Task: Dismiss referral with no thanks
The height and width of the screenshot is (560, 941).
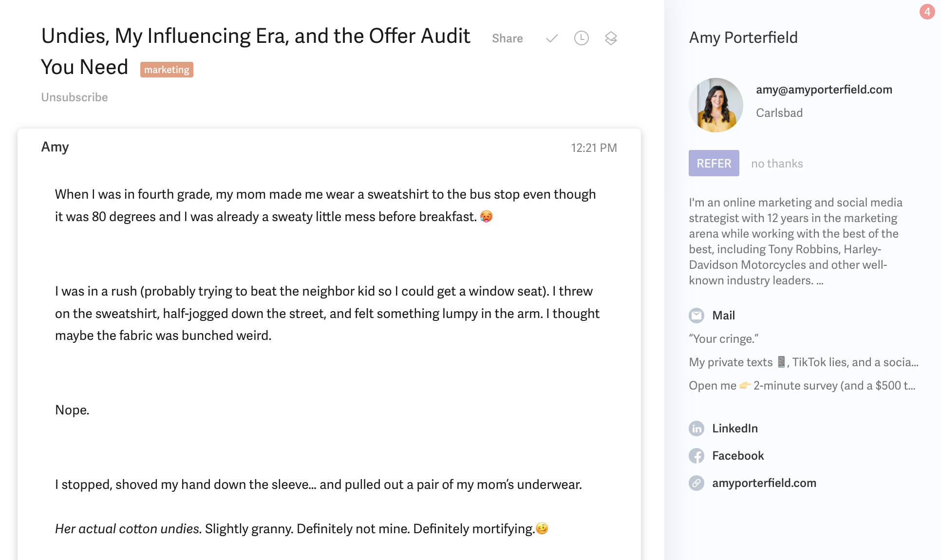Action: pos(777,164)
